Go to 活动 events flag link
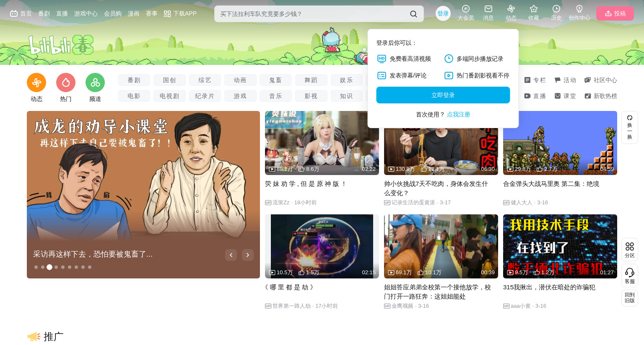 [x=565, y=80]
